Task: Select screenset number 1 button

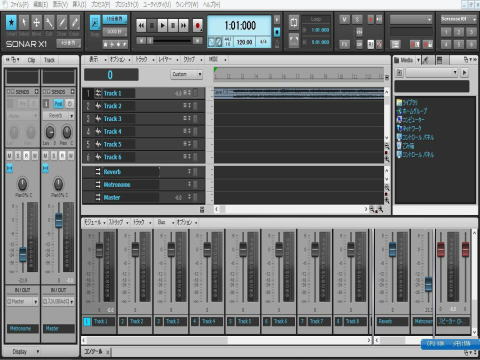Action: [446, 32]
